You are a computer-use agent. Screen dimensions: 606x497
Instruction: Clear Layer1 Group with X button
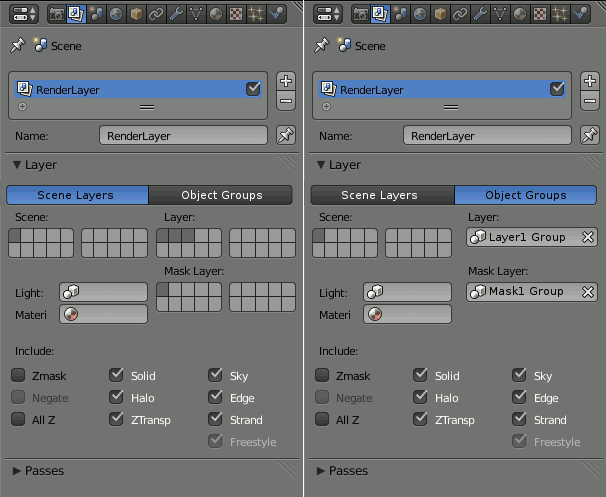click(588, 237)
